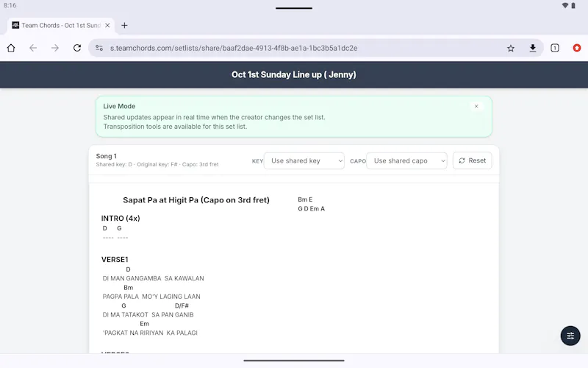
Task: Reload the current page
Action: click(x=77, y=48)
